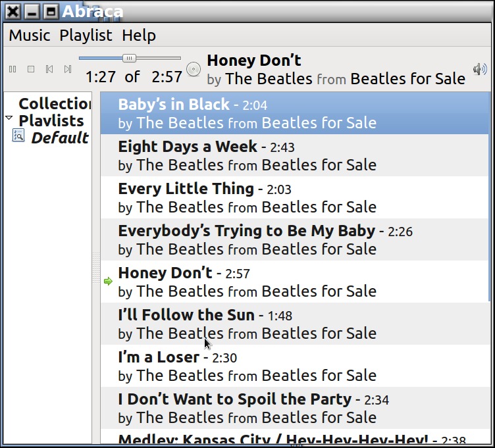
Task: Click the total duration 2:57 in the toolbar
Action: (x=167, y=77)
